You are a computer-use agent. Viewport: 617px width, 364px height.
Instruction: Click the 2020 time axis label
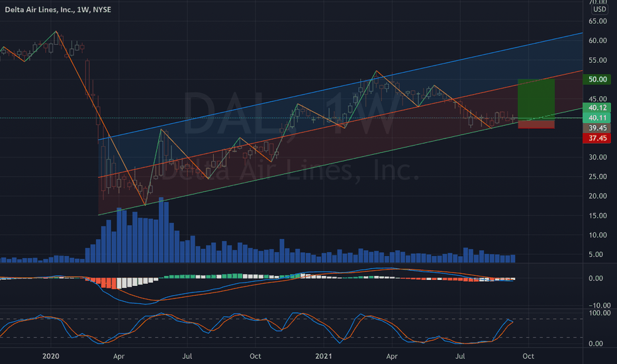[x=51, y=356]
